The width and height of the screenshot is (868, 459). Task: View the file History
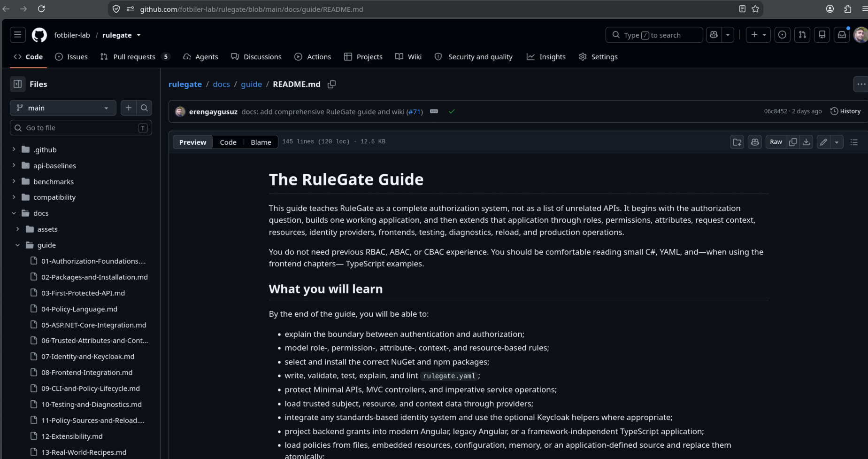pos(845,111)
